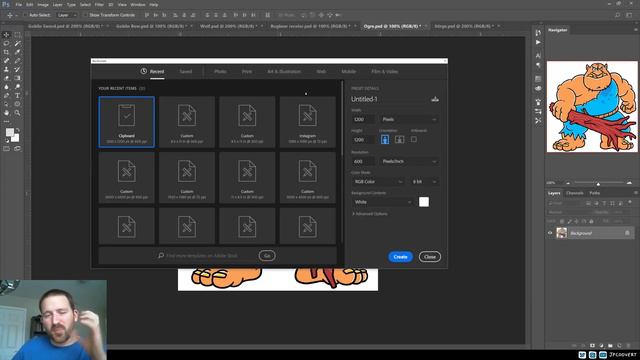Click the search icon in the options bar
Image resolution: width=640 pixels, height=360 pixels.
coord(617,15)
